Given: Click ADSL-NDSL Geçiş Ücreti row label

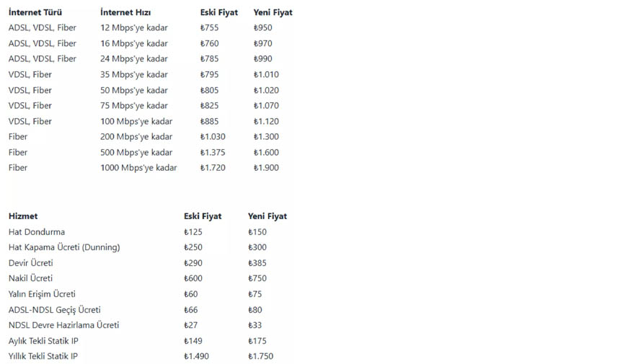Looking at the screenshot, I should point(55,310).
